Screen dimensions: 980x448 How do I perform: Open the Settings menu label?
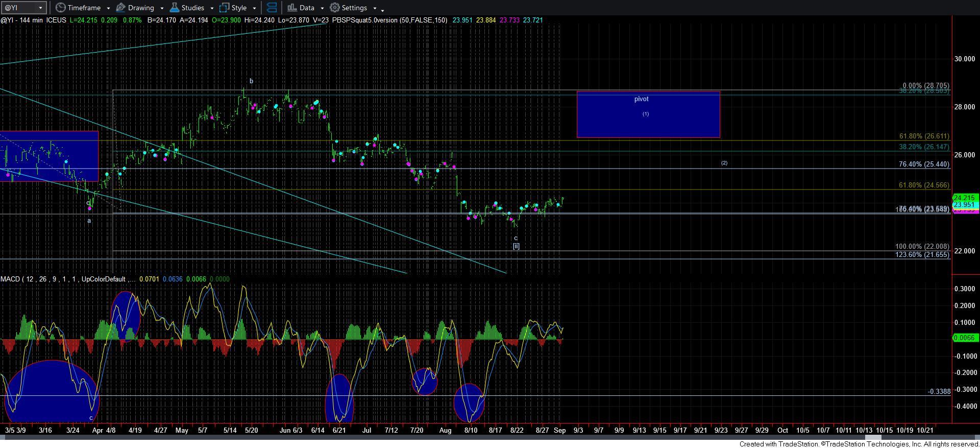pos(354,8)
